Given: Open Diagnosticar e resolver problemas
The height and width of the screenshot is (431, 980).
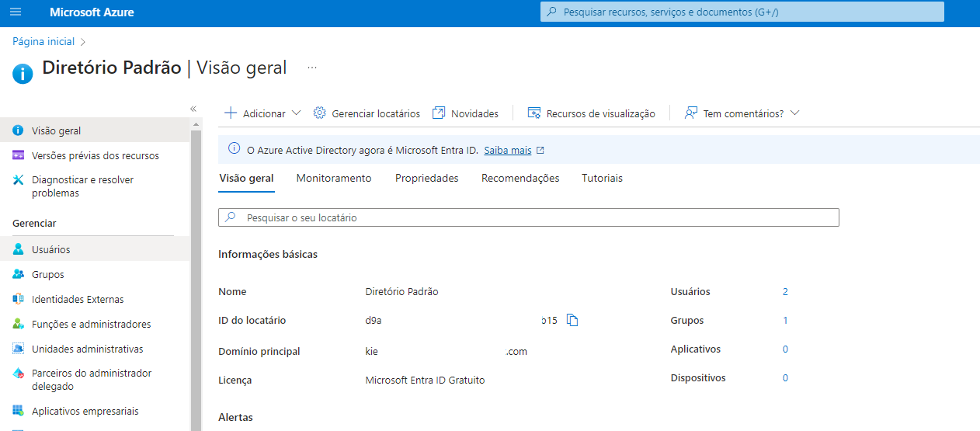Looking at the screenshot, I should point(95,186).
